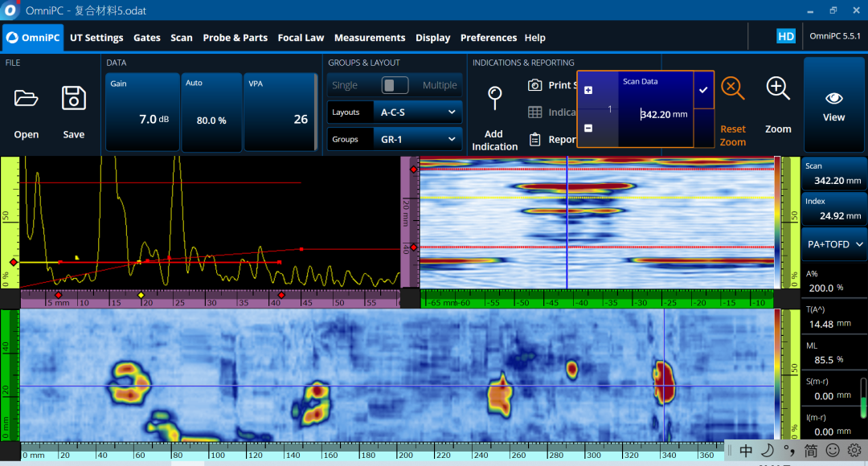The image size is (868, 466).
Task: Click the Report clipboard icon
Action: click(534, 140)
